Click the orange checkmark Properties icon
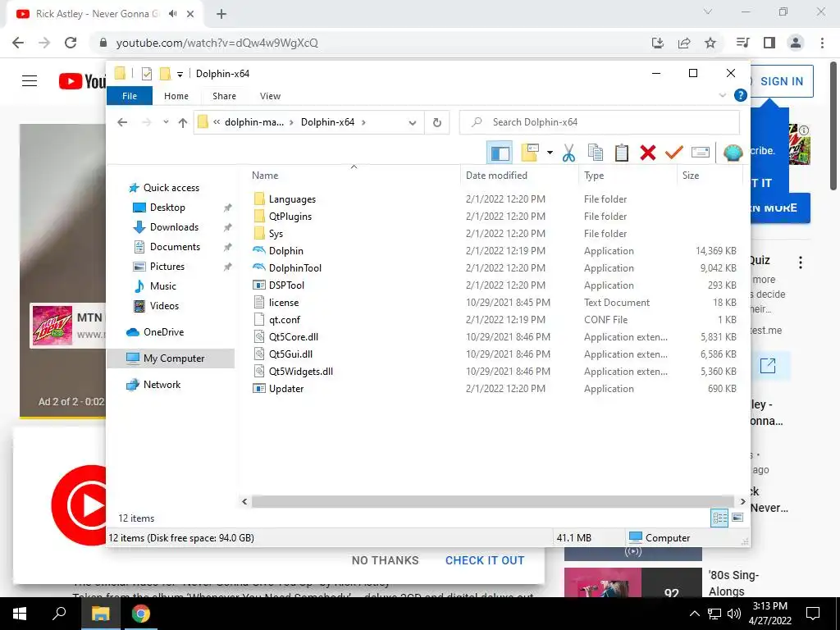 pos(674,153)
